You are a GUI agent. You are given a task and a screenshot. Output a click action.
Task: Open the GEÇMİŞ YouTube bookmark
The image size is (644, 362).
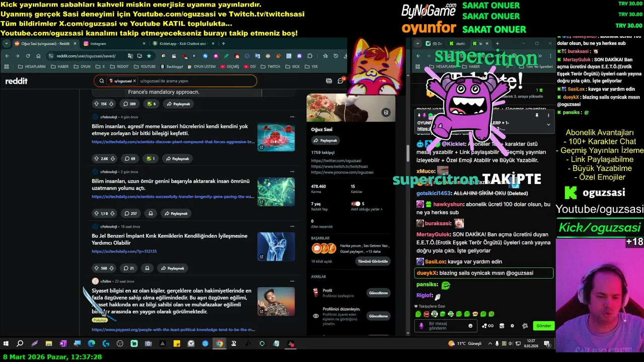pyautogui.click(x=229, y=66)
